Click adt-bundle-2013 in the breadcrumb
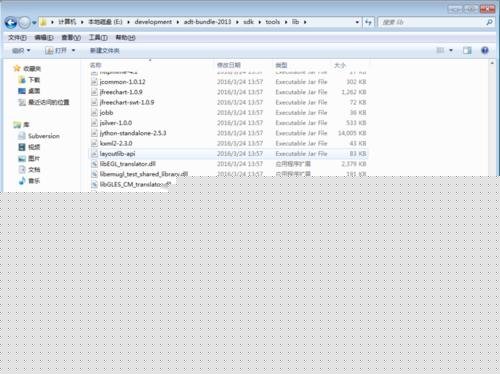 [207, 22]
